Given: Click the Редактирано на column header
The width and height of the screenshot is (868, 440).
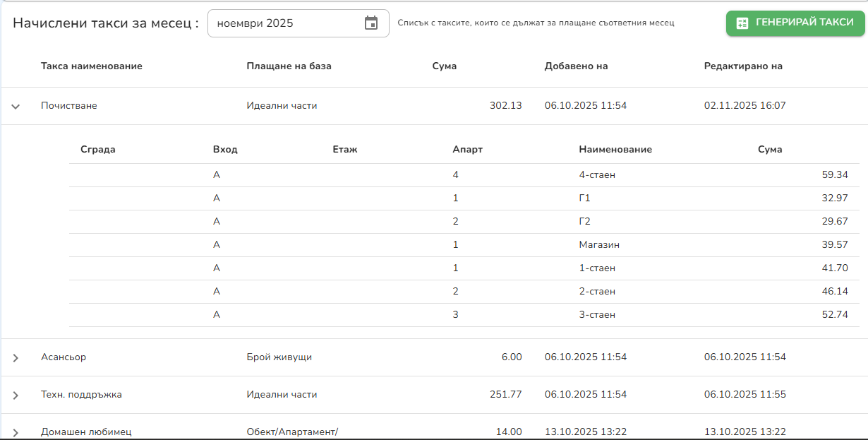Looking at the screenshot, I should (x=743, y=66).
